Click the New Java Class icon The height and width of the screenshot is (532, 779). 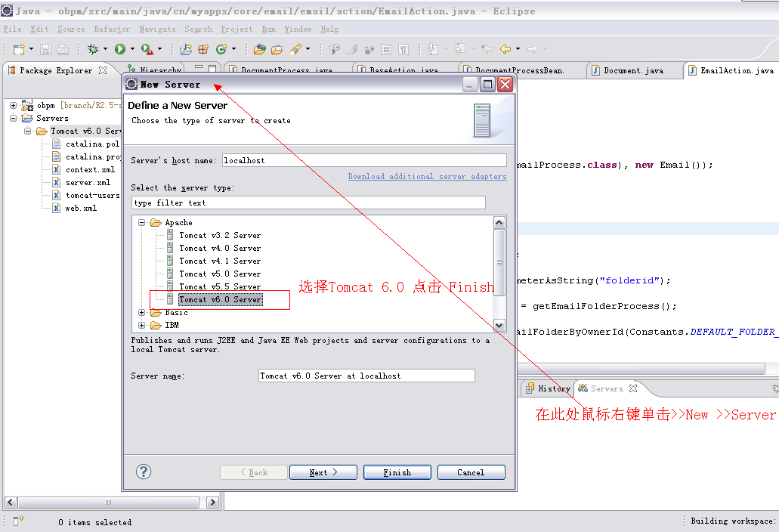[x=221, y=49]
